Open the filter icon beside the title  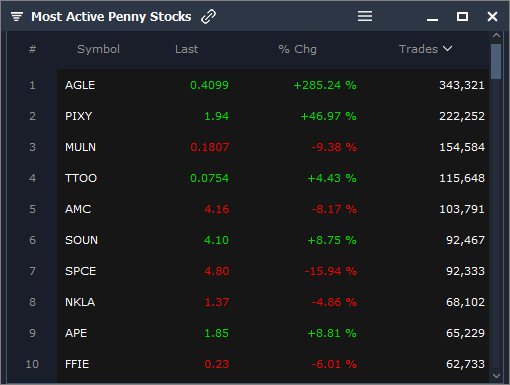17,16
